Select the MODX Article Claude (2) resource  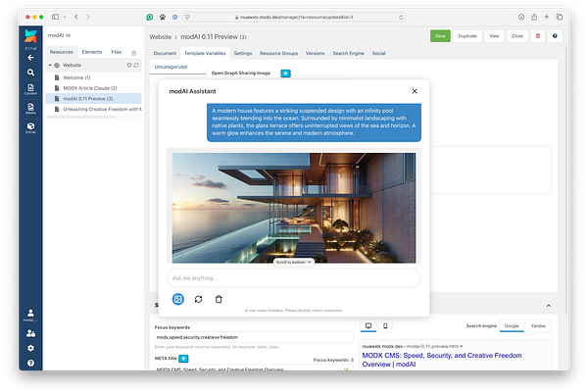93,88
